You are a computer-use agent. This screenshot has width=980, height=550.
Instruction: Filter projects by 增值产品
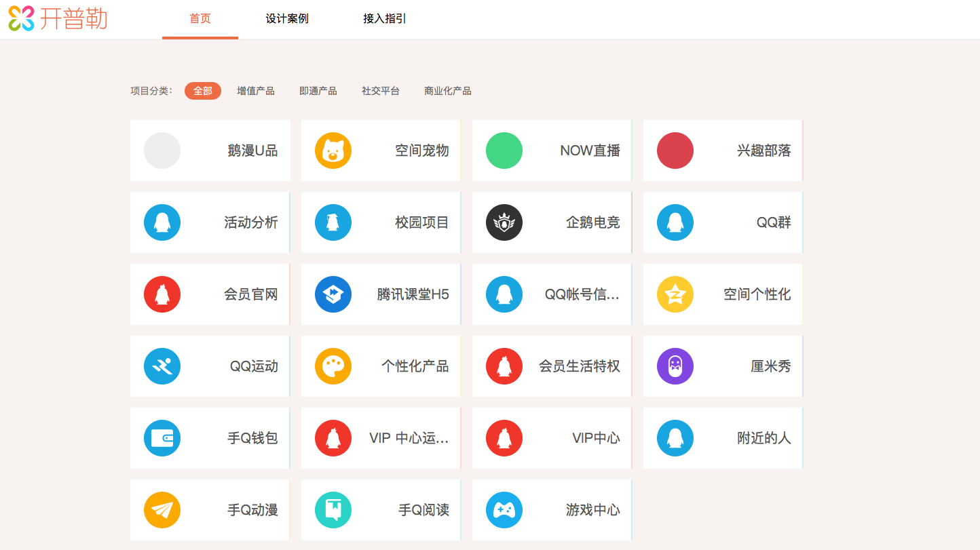click(256, 91)
